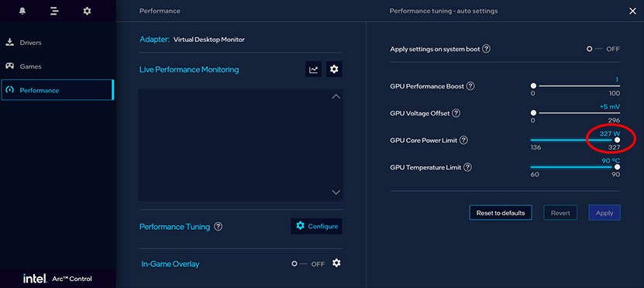Show help for GPU Voltage Offset
Viewport: 644px width, 288px height.
(x=456, y=113)
